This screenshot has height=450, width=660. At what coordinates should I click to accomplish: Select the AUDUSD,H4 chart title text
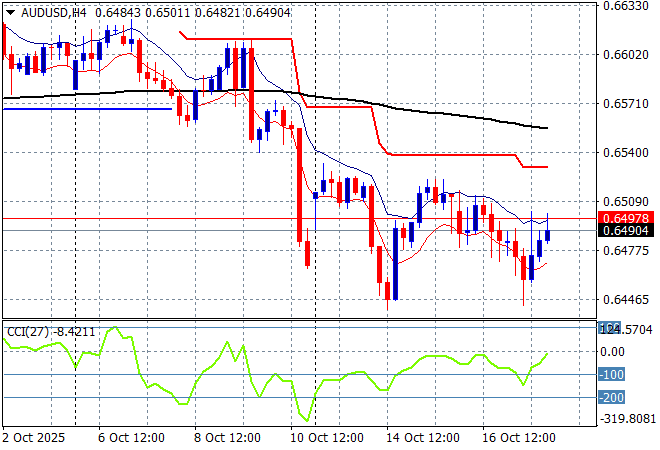tap(53, 13)
